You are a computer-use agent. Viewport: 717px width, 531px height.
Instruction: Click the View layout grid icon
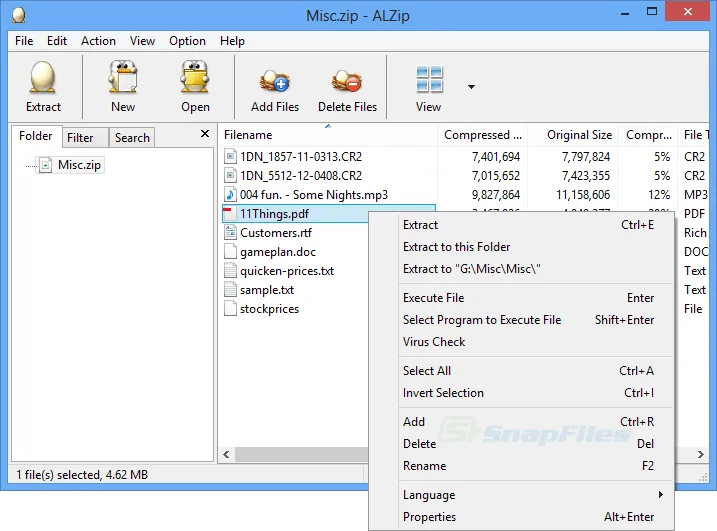click(429, 79)
